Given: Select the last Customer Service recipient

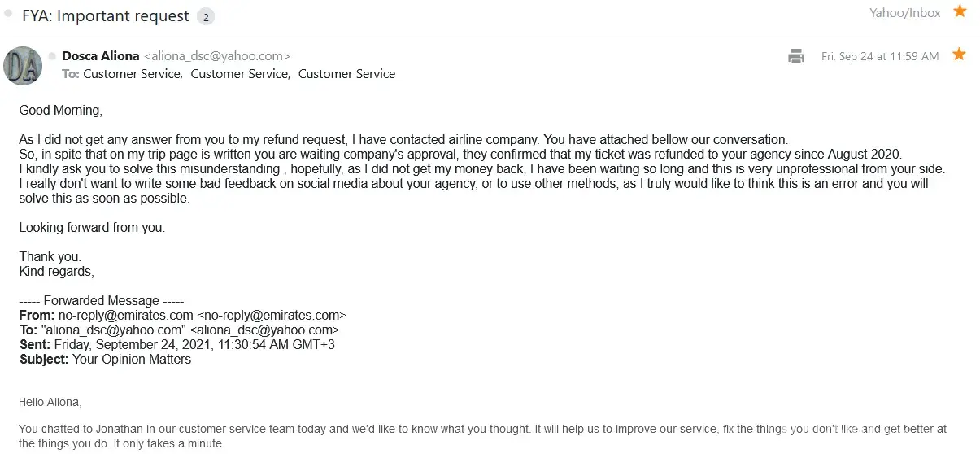Looking at the screenshot, I should [346, 74].
